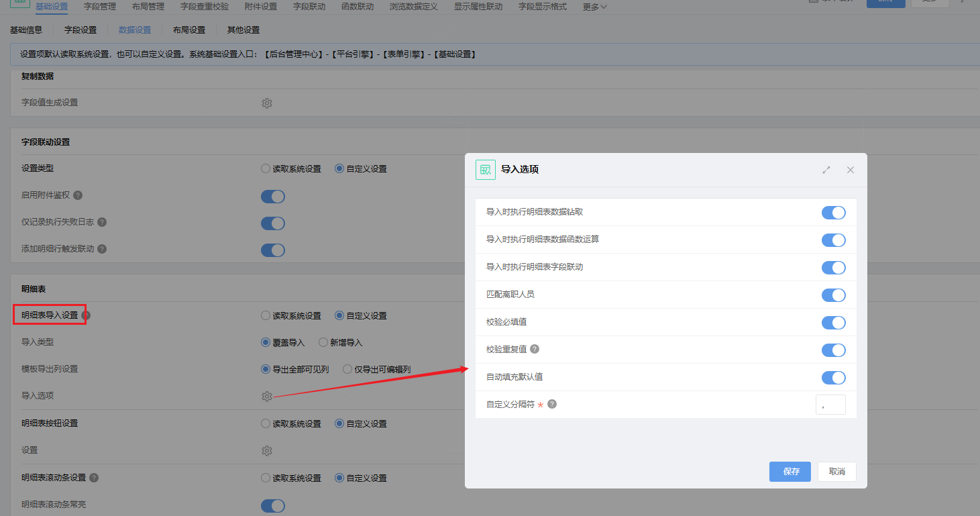Expand the 更多 dropdown menu

[x=595, y=7]
